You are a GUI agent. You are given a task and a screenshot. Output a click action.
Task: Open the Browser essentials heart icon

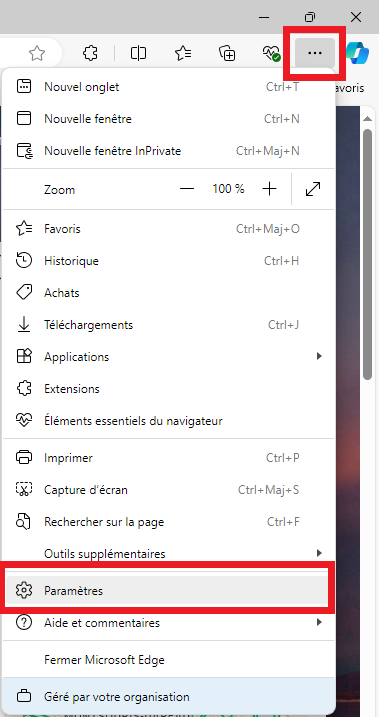click(271, 54)
